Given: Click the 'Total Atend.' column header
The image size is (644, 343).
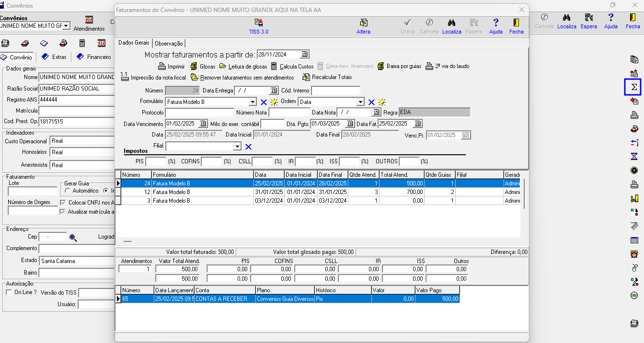Looking at the screenshot, I should tap(402, 175).
